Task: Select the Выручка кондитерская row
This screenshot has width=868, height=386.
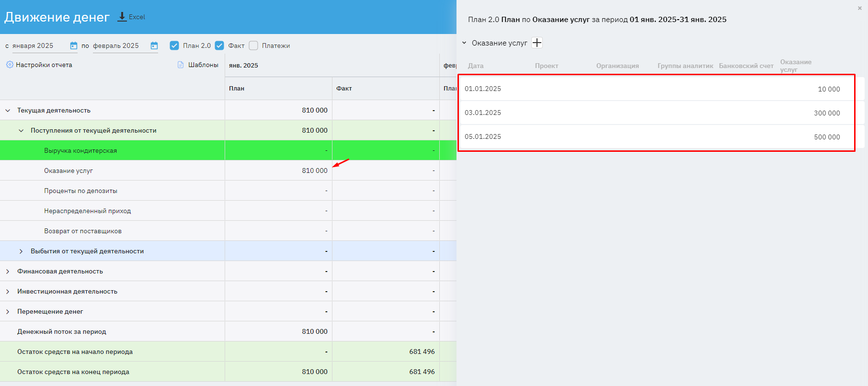Action: coord(80,150)
